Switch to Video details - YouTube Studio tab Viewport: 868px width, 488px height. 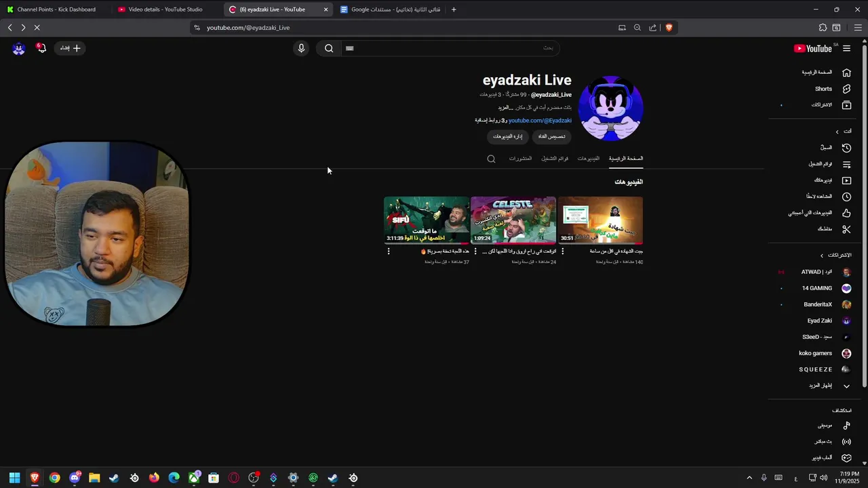[x=165, y=9]
